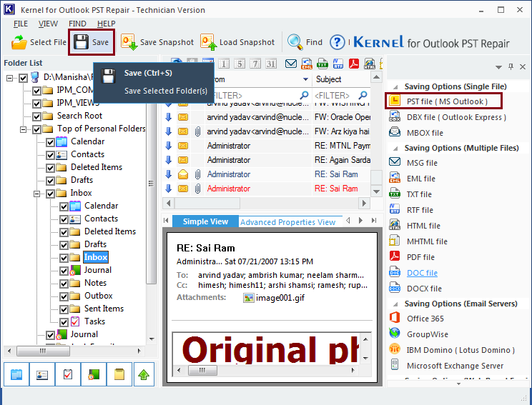Collapse Saving Options (Single File) section

tap(395, 86)
